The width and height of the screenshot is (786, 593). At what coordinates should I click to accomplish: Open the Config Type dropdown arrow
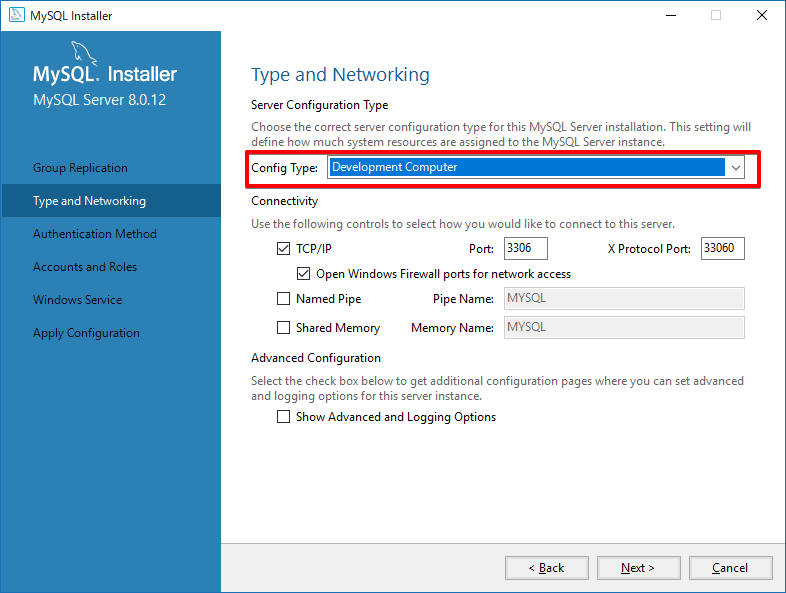tap(736, 168)
